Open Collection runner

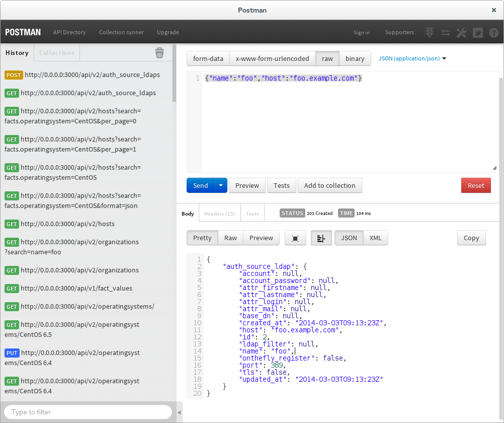coord(122,32)
